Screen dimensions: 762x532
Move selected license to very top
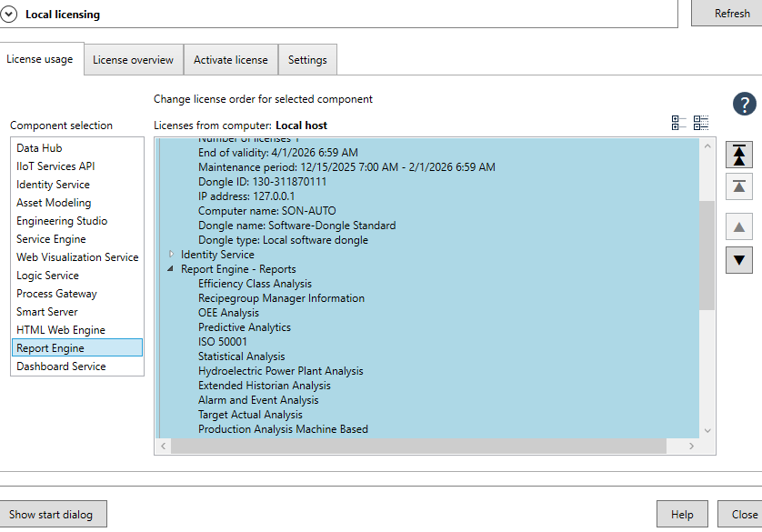coord(739,155)
